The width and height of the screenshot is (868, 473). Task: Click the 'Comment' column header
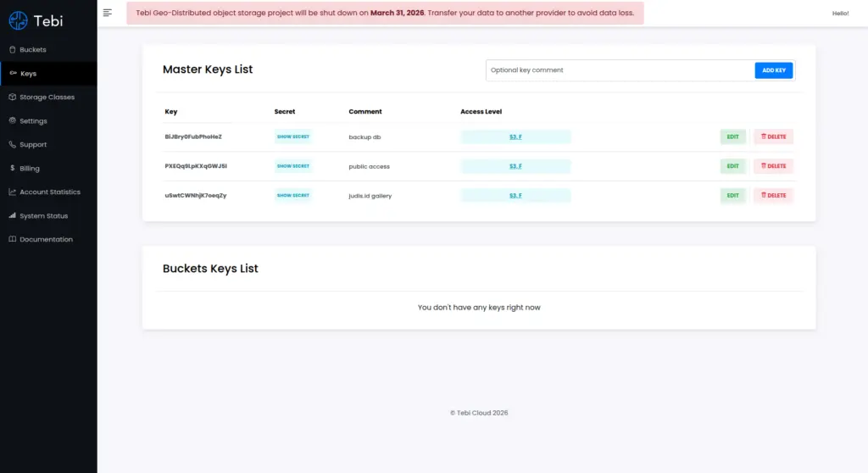[x=365, y=111]
